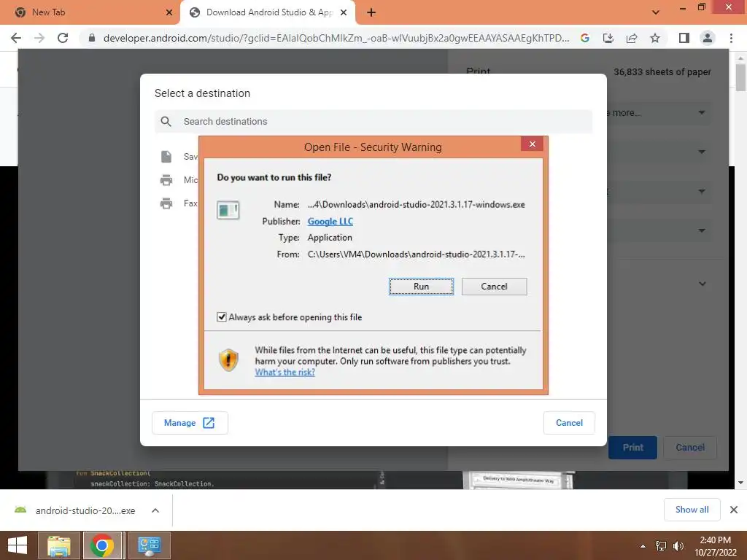747x560 pixels.
Task: Open the network tray icon
Action: tap(661, 546)
